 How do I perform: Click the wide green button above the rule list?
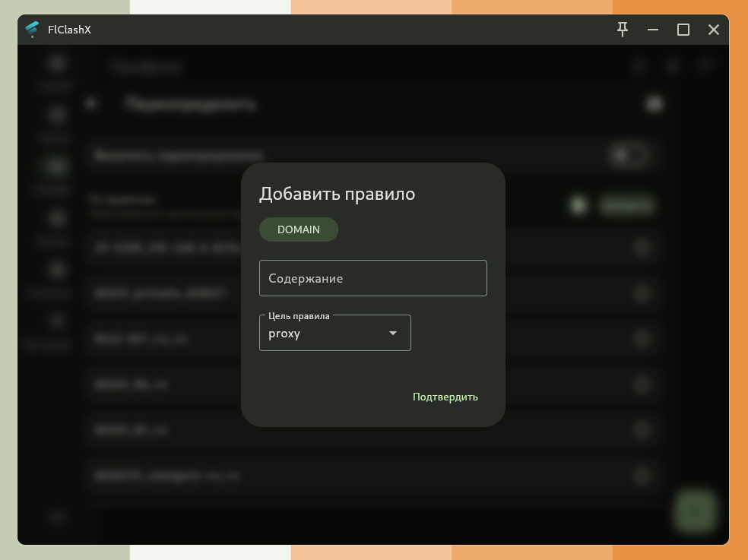(x=626, y=205)
